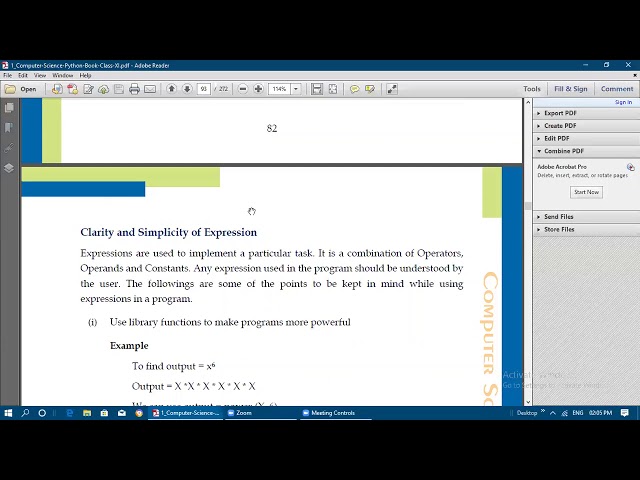Image resolution: width=640 pixels, height=480 pixels.
Task: Click the email envelope icon
Action: click(150, 89)
